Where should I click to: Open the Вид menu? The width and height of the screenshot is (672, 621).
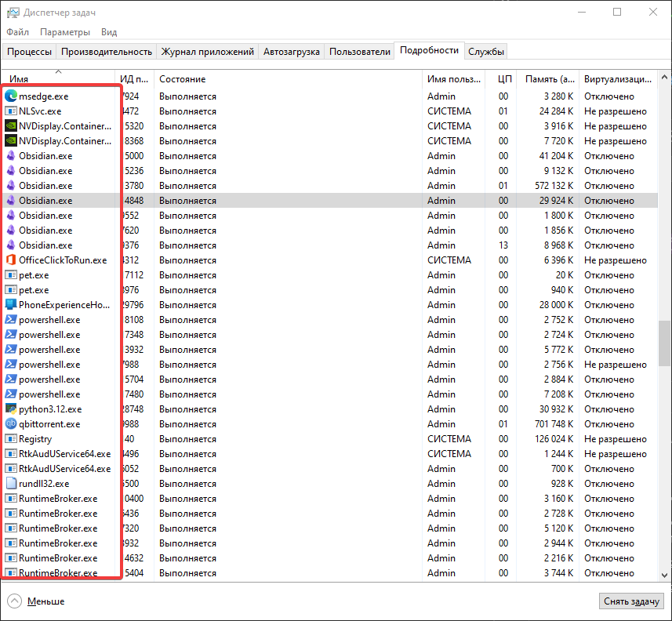[x=109, y=32]
